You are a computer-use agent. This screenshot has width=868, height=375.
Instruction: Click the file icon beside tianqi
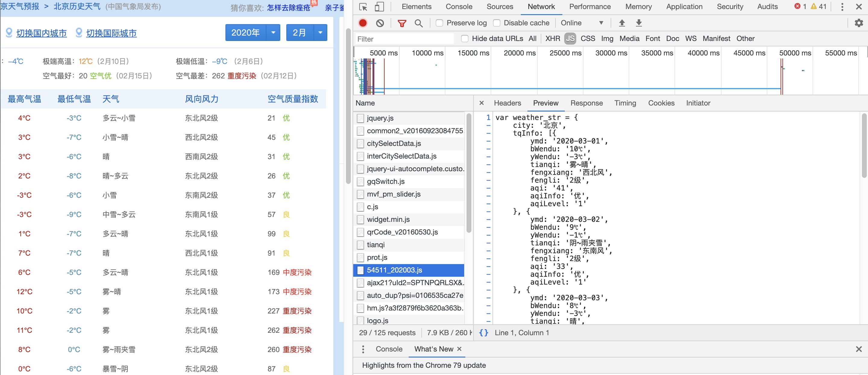pyautogui.click(x=360, y=244)
